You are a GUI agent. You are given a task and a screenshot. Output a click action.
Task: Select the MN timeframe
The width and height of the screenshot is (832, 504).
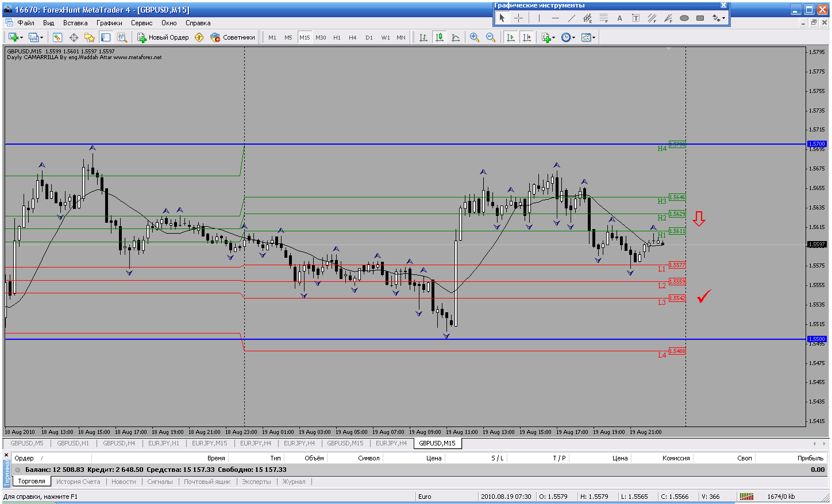[401, 37]
